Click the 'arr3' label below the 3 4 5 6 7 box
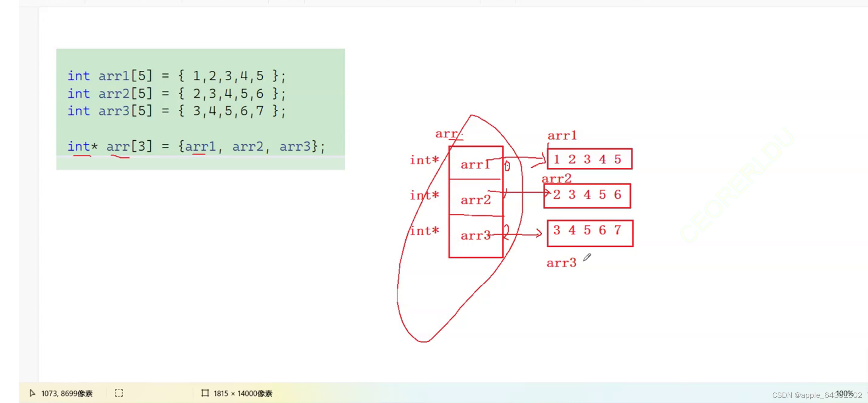This screenshot has width=868, height=403. tap(561, 263)
